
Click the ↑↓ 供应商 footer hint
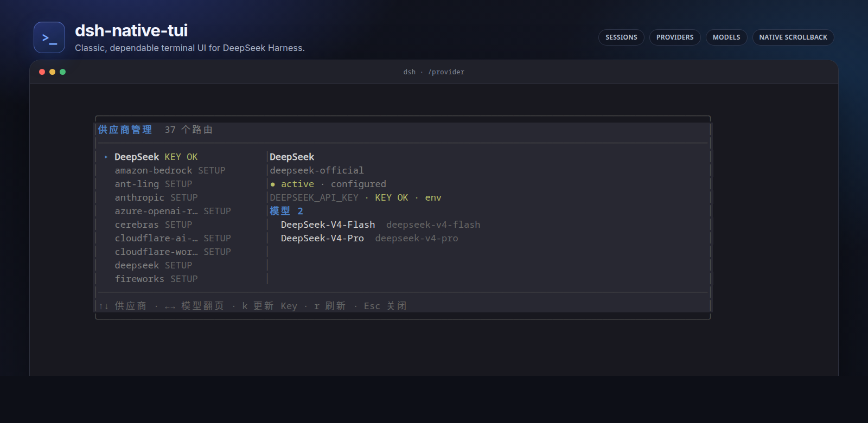pos(123,306)
